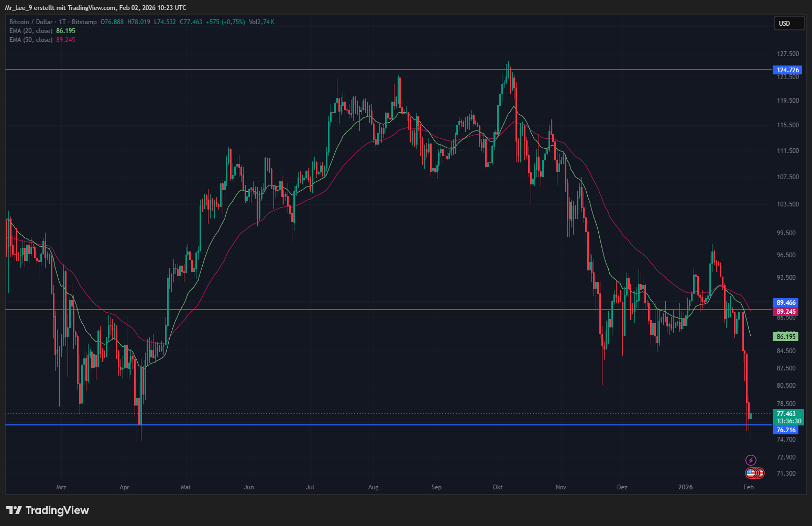
Task: Open the USD currency selector
Action: [x=788, y=24]
